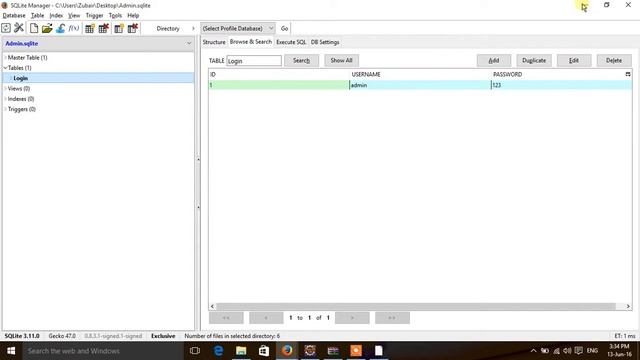The image size is (640, 360).
Task: Click the Create Table toolbar icon
Action: click(x=90, y=28)
